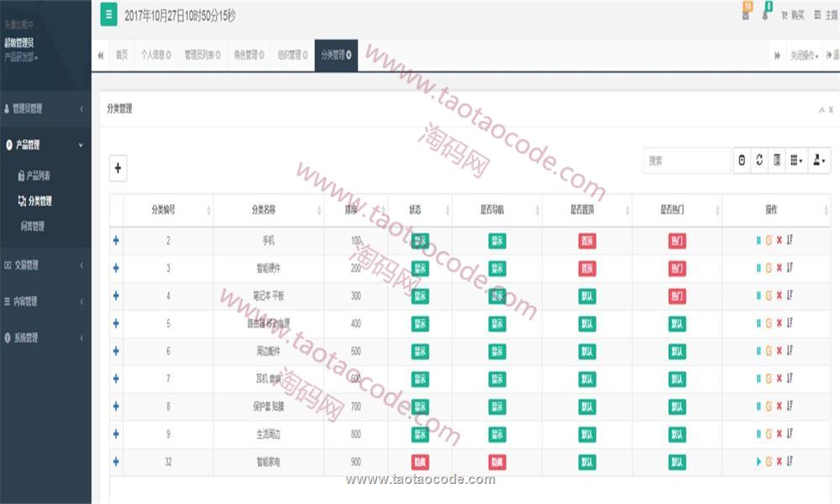Switch to the 角色管理 tab
Viewport: 840px width, 504px height.
tap(248, 55)
